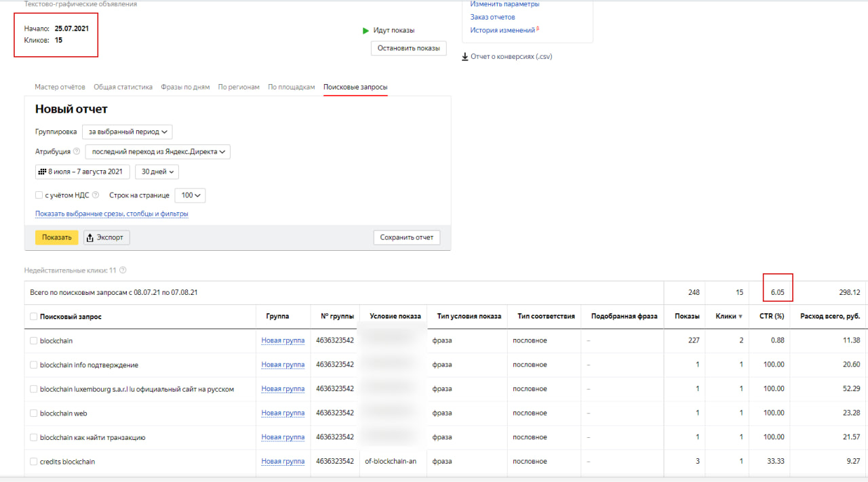
Task: Click the calendar icon in the date range field
Action: pos(41,172)
